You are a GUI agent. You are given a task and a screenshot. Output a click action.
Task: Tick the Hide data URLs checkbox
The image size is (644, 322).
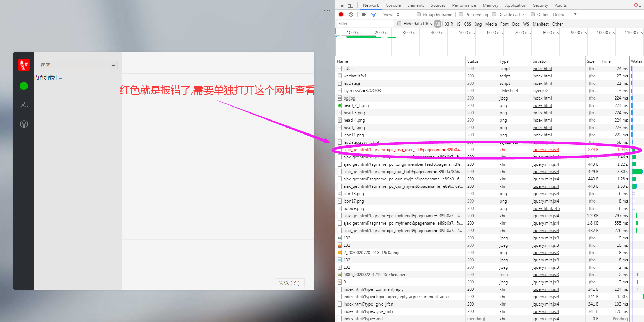coord(399,23)
